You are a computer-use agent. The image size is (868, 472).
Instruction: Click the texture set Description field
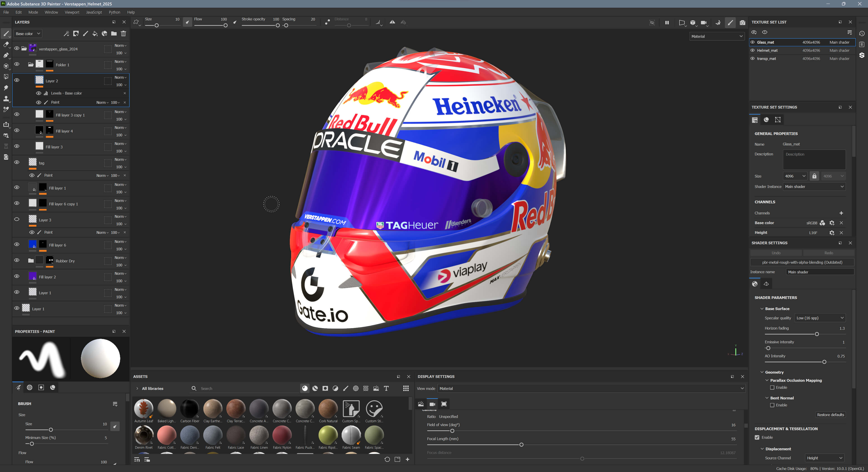point(814,159)
